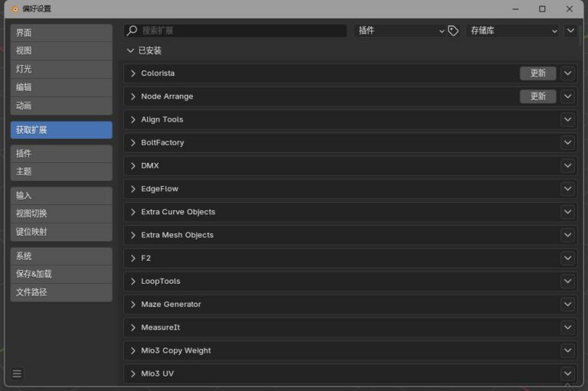Click 更新 button for Node Arrange
This screenshot has width=588, height=391.
pos(537,96)
